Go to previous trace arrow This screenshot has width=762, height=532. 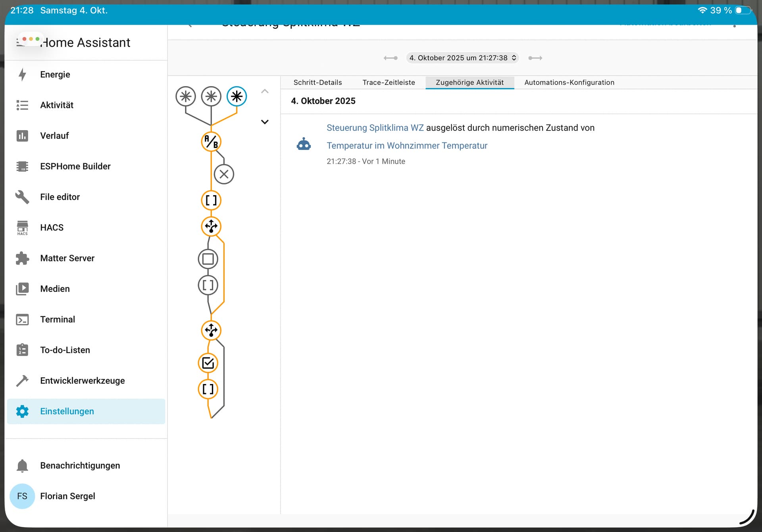(391, 58)
